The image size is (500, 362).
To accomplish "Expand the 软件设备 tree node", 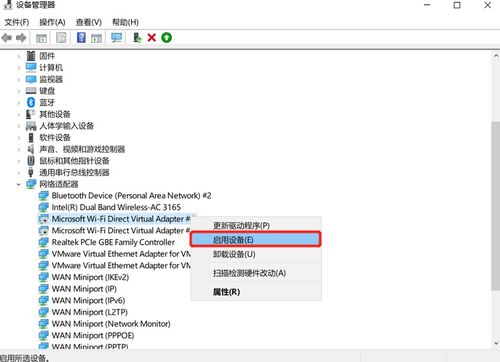I will click(19, 138).
